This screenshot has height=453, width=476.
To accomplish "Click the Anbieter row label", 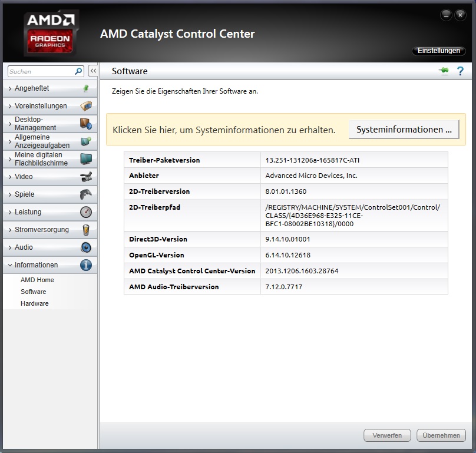I will pos(144,176).
